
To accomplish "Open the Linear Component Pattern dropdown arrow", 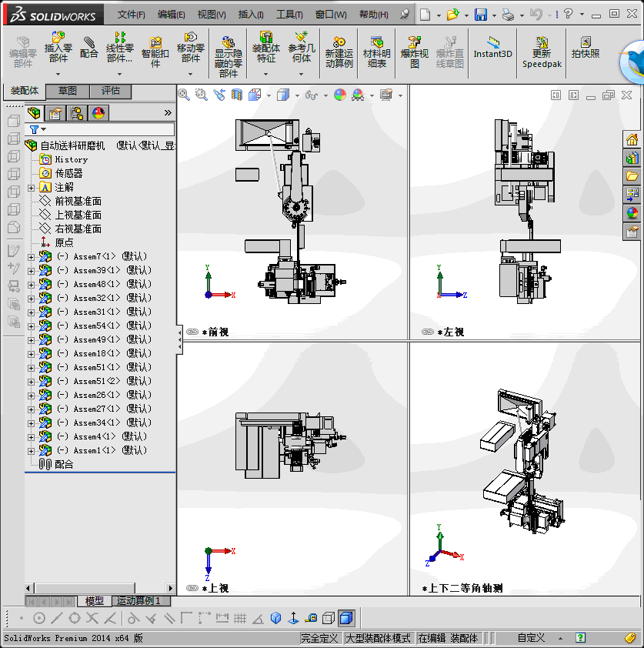I will (119, 74).
